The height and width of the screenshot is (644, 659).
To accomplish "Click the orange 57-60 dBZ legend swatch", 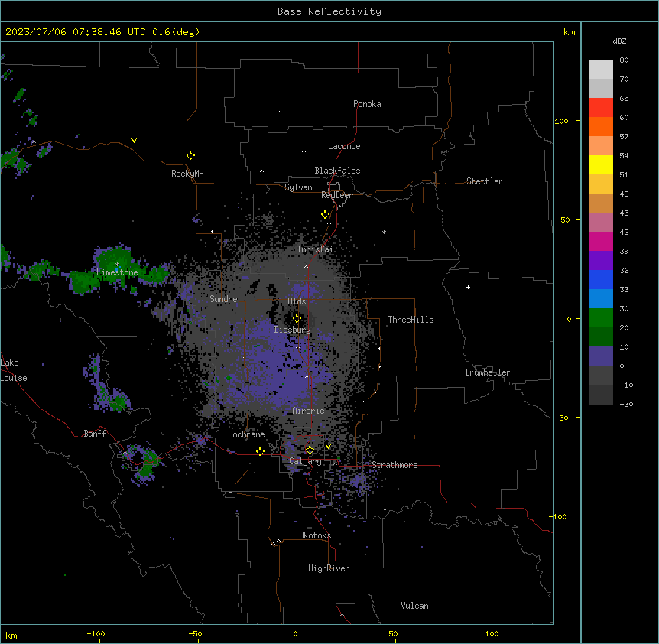I will [601, 126].
